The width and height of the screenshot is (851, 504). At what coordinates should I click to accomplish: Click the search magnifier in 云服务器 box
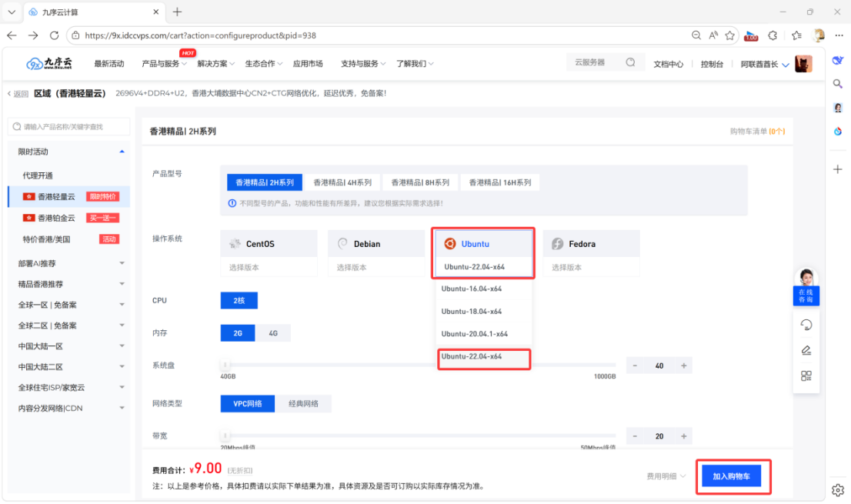click(x=630, y=62)
